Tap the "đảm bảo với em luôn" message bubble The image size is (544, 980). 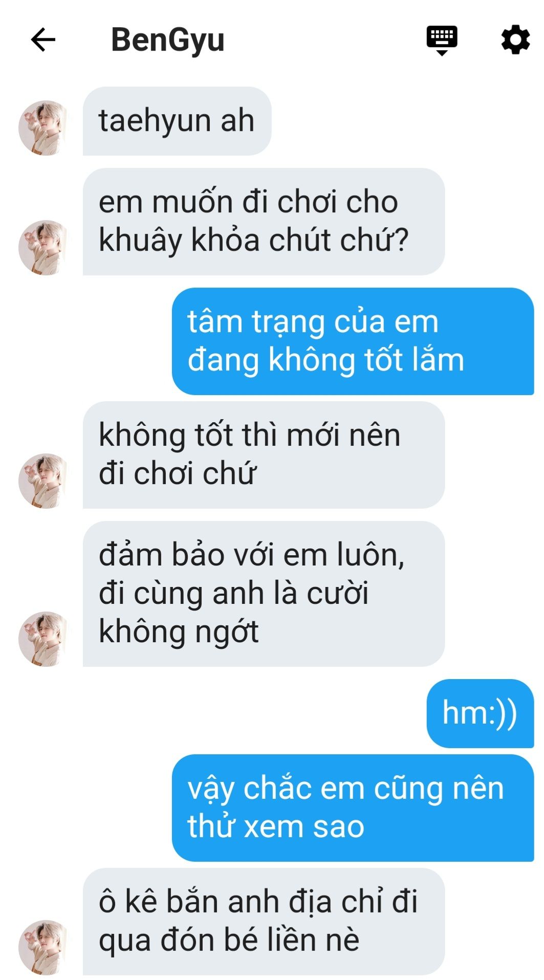pyautogui.click(x=264, y=594)
